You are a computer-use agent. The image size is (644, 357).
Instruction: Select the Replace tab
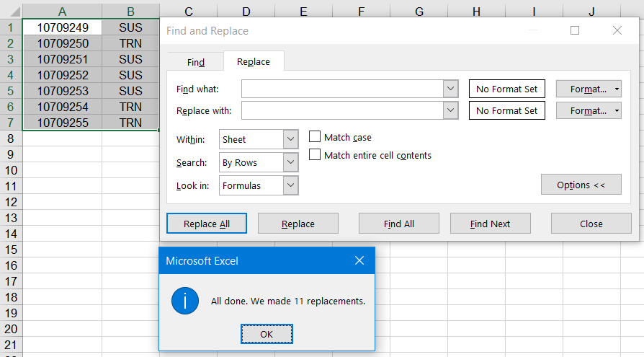click(x=254, y=61)
